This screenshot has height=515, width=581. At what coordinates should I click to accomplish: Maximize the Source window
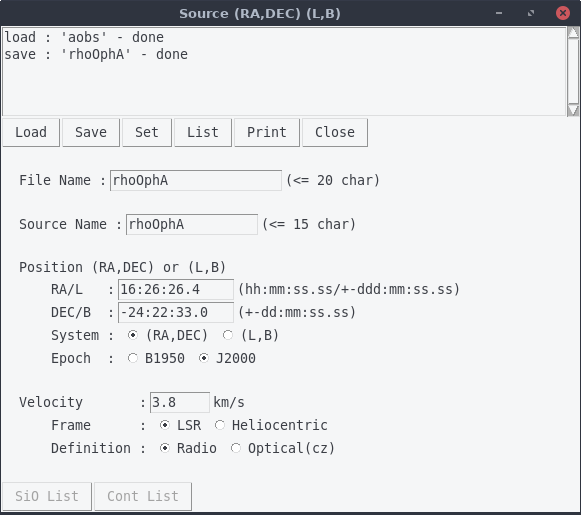[x=531, y=13]
